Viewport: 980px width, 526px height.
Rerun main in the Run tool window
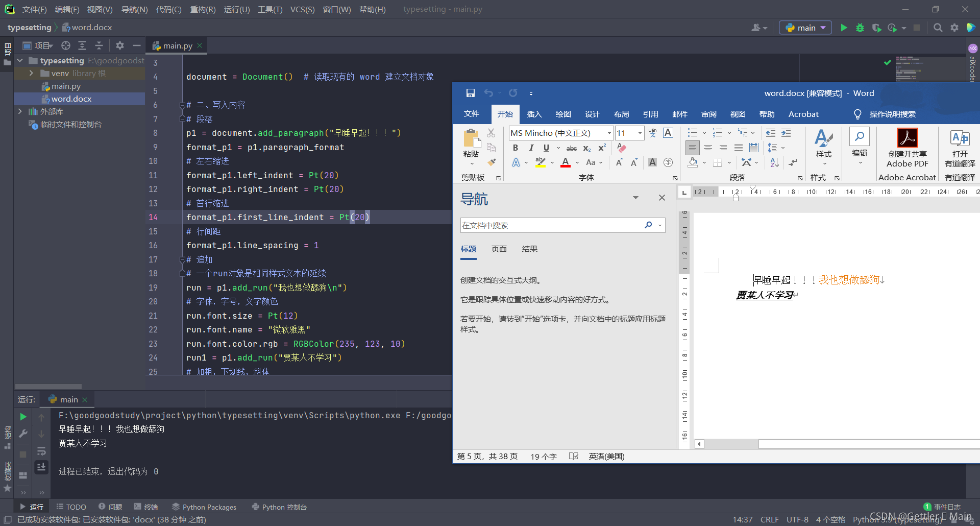click(x=23, y=417)
